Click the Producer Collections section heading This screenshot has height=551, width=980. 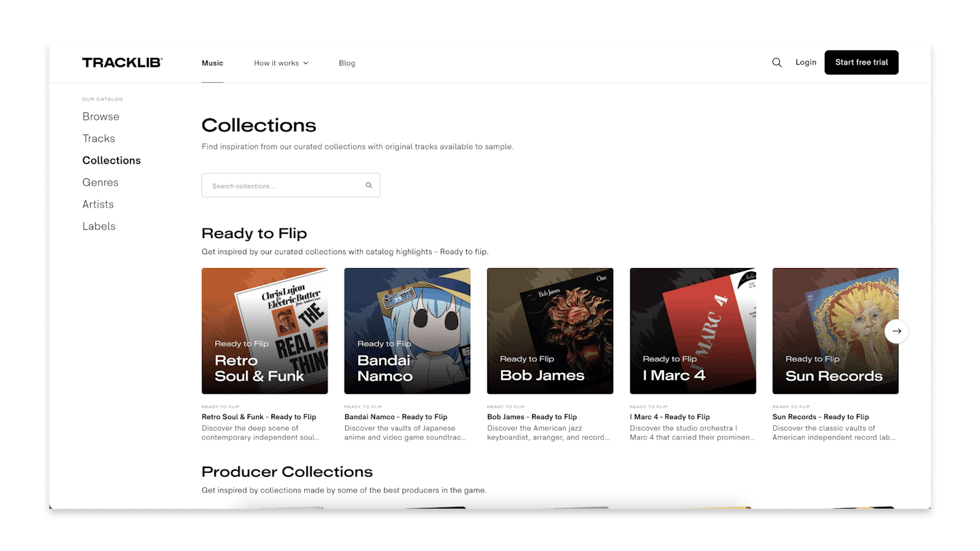point(287,471)
